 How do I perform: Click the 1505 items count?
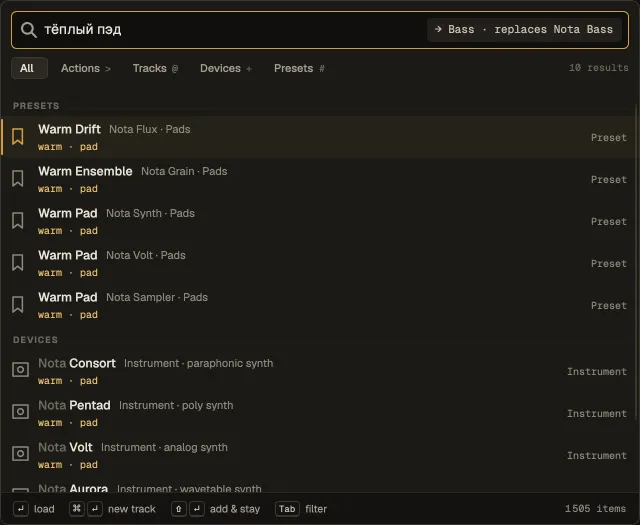pyautogui.click(x=596, y=509)
